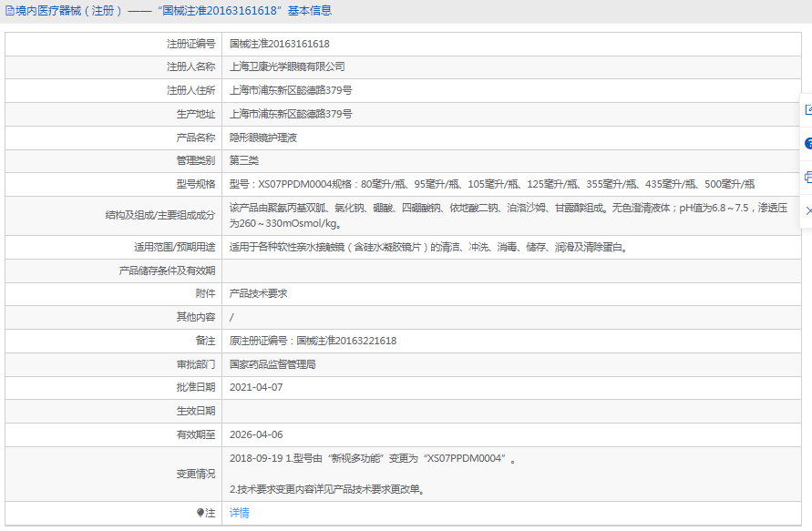Screen dimensions: 812x531
Task: Select approval date 2021-04-07
Action: click(256, 387)
